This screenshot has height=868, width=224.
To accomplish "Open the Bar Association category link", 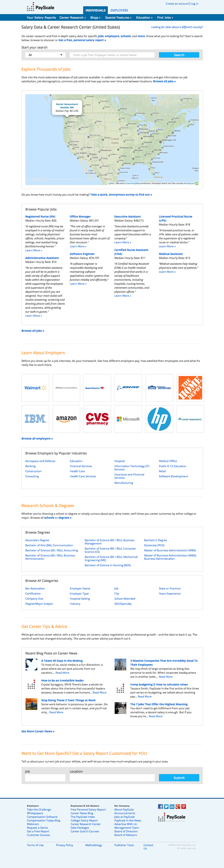I will point(35,589).
